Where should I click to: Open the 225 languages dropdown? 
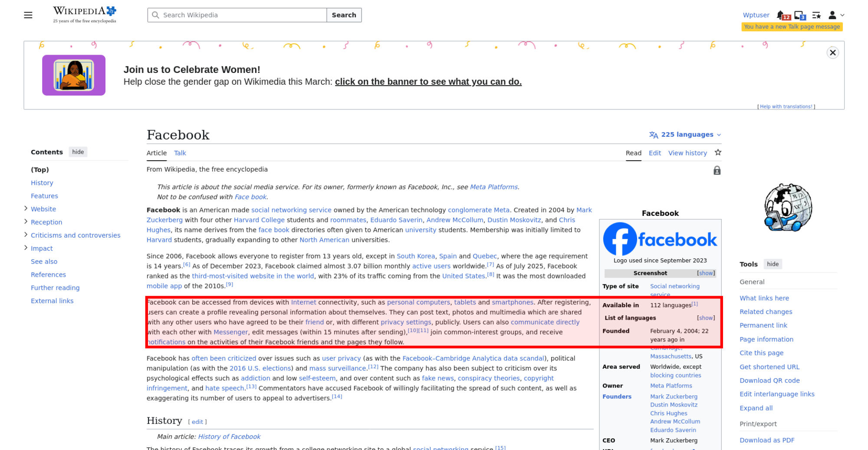point(685,135)
